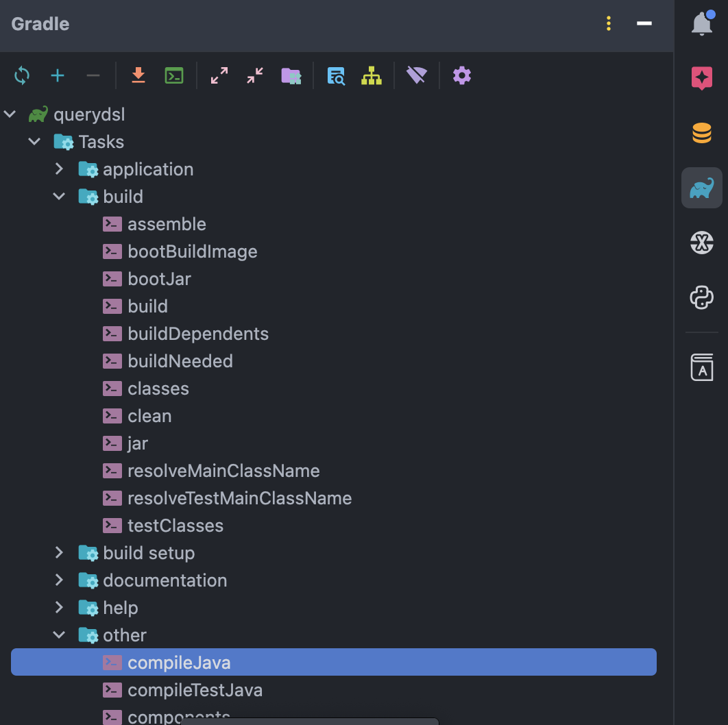Open the pink AI Assistant sidebar icon
Screen dimensions: 728x725
coord(702,78)
